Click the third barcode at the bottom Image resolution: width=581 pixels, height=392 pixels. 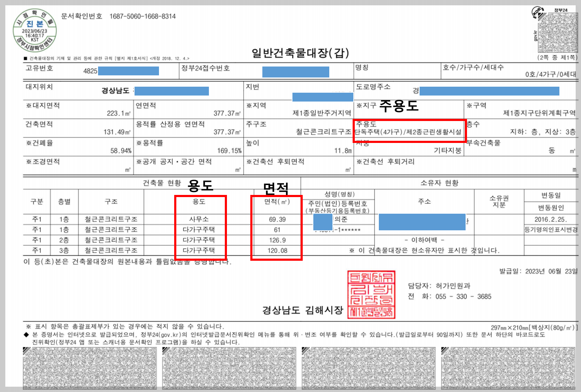[368, 368]
